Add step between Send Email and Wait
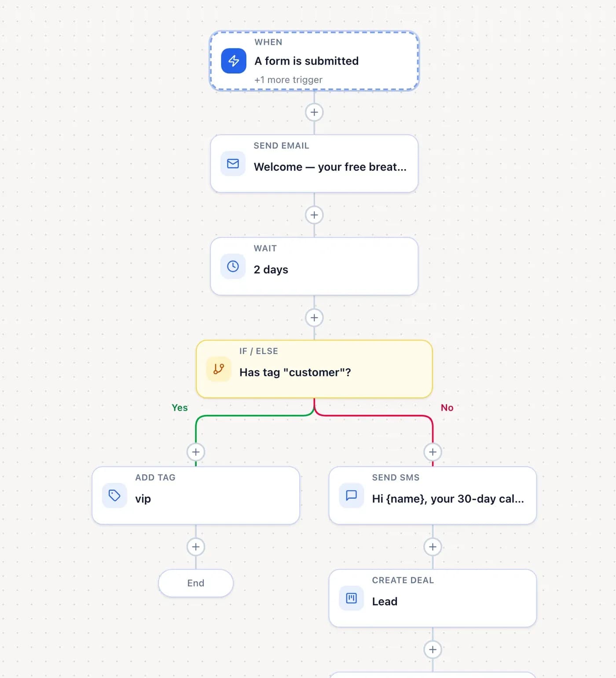The height and width of the screenshot is (678, 616). tap(314, 215)
